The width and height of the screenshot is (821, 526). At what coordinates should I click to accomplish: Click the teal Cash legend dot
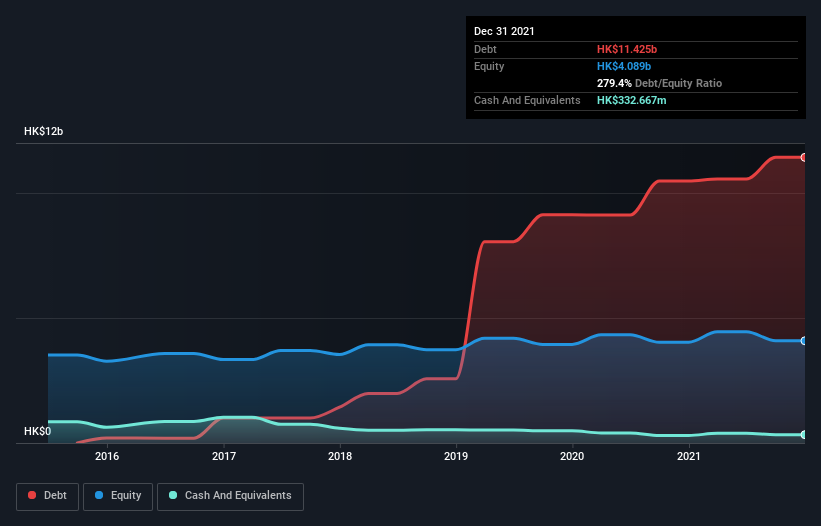(173, 495)
